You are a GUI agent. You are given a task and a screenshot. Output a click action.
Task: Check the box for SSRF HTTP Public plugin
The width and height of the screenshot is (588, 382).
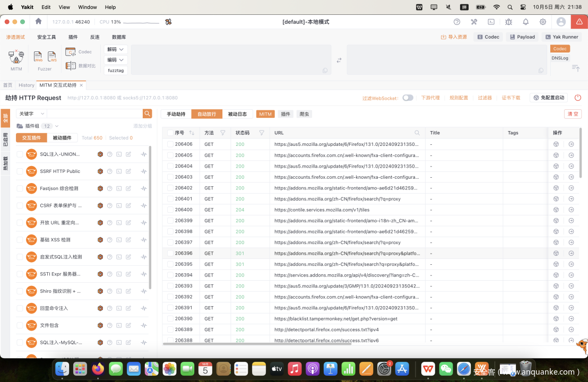(20, 171)
